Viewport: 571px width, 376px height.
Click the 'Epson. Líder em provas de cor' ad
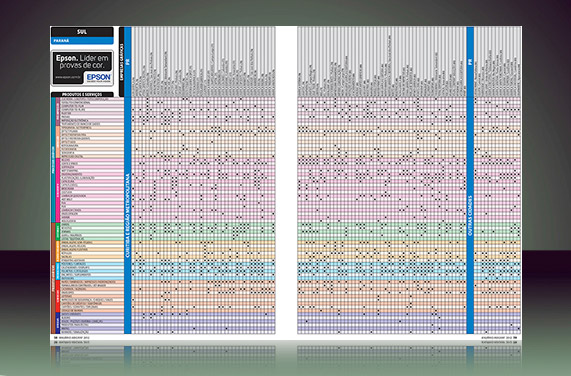coord(82,68)
